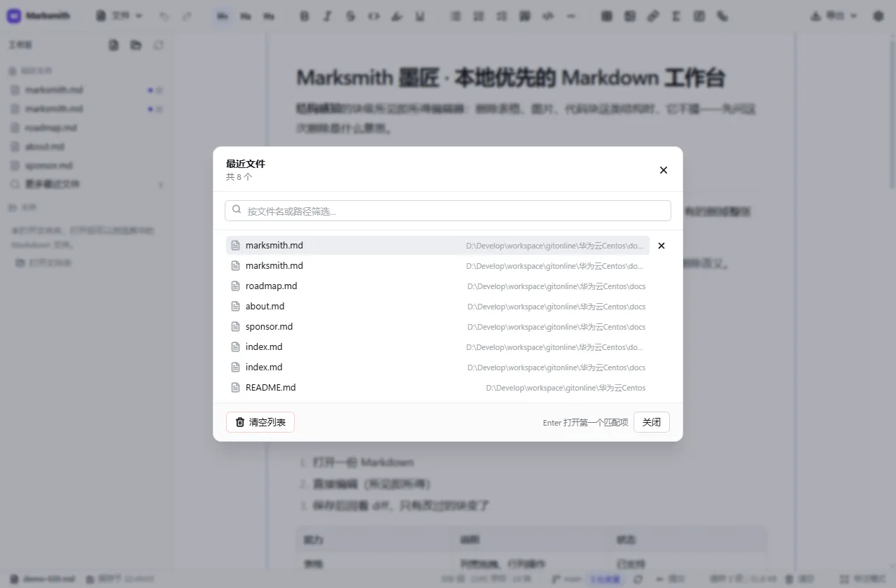Image resolution: width=896 pixels, height=588 pixels.
Task: Click the 清空列表 clear list button
Action: (260, 422)
